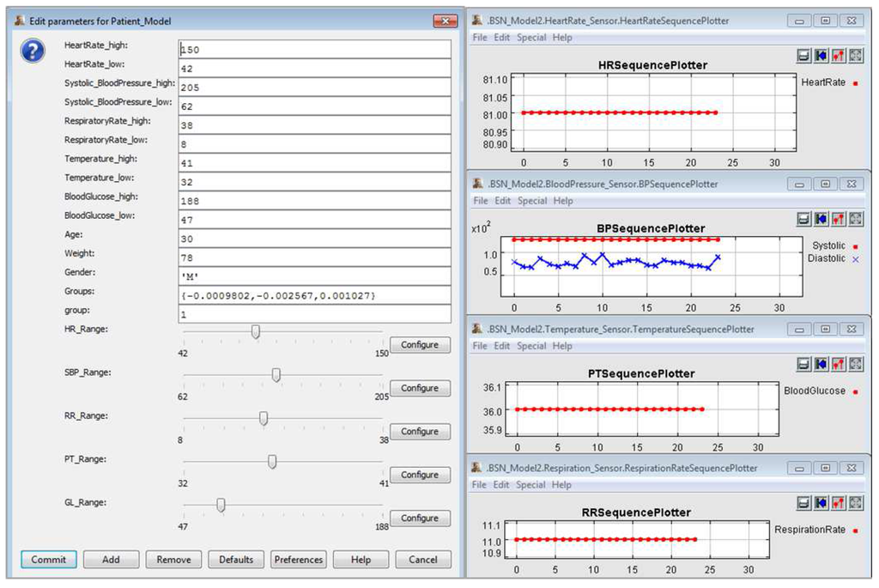The height and width of the screenshot is (588, 879).
Task: Restore values with the Defaults button
Action: [x=236, y=560]
